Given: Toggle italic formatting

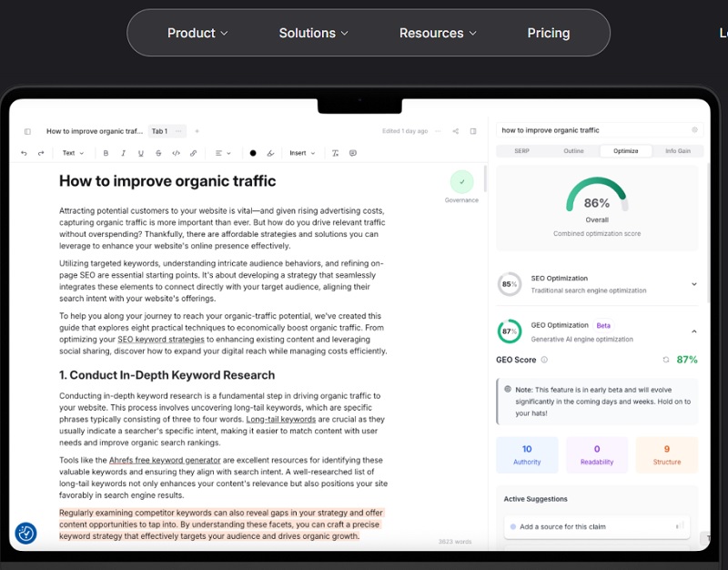Looking at the screenshot, I should 123,153.
